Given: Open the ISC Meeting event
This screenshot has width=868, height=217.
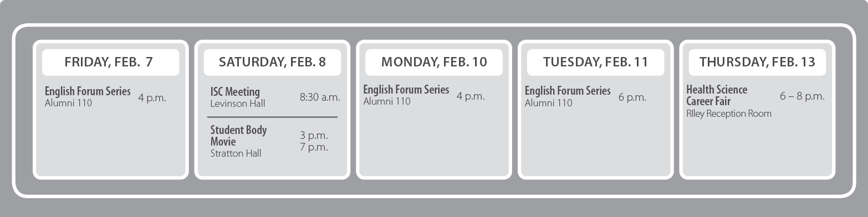Looking at the screenshot, I should coord(235,92).
